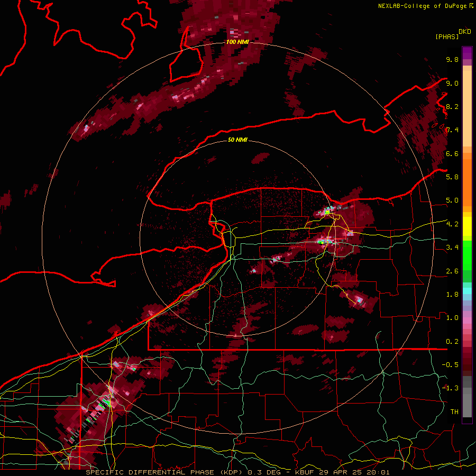This screenshot has width=476, height=476.
Task: Click the 100 NMI range ring label
Action: click(237, 42)
